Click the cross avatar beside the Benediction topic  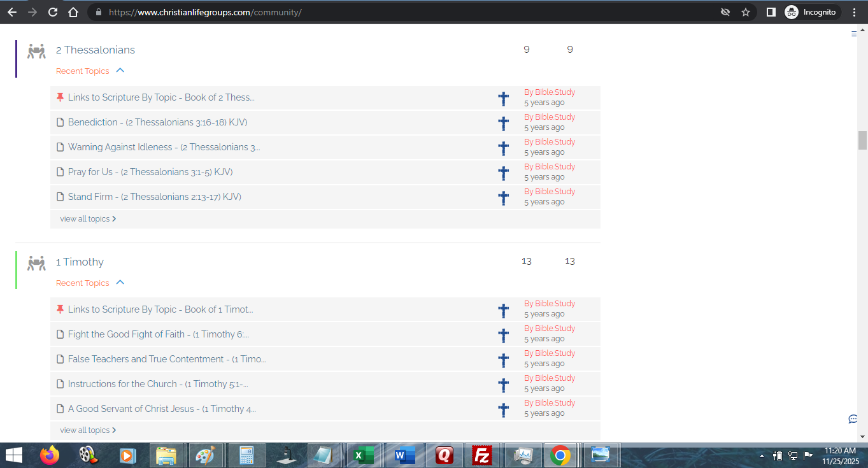503,123
